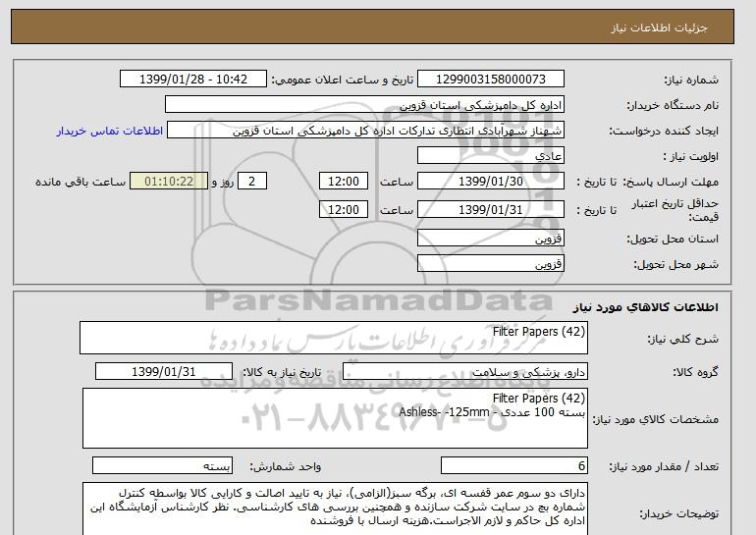Click the goods need date field 1399/01/31
756x535 pixels.
164,372
